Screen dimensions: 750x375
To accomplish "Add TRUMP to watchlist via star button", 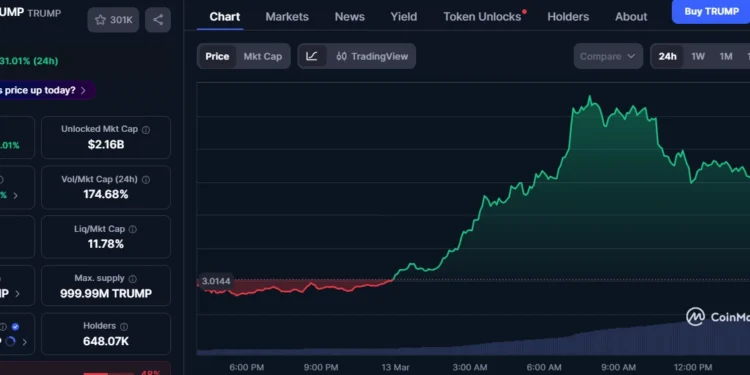I will 113,20.
